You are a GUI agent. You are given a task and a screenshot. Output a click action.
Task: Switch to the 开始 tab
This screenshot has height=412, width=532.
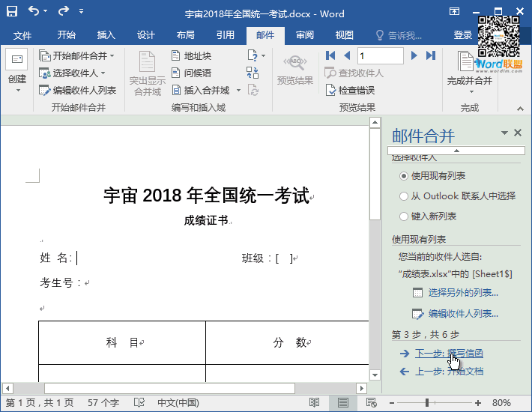click(66, 35)
